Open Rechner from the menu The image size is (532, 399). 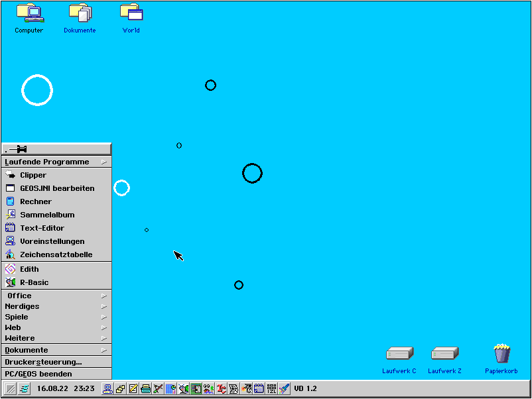point(56,201)
